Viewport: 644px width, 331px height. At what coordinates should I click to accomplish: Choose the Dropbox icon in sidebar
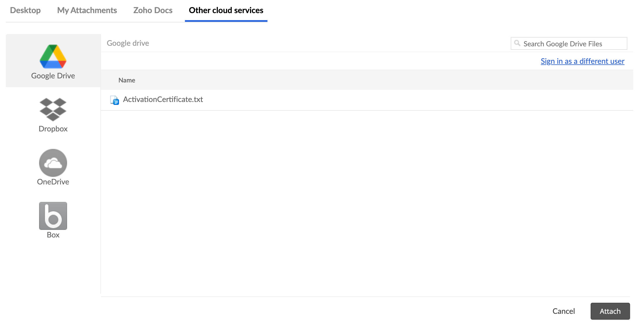coord(53,109)
